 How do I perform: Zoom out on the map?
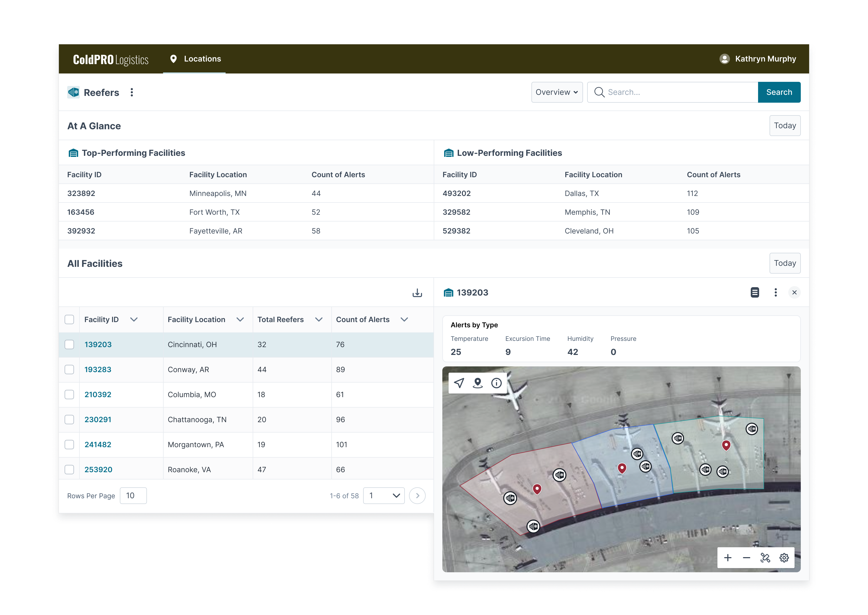coord(746,558)
